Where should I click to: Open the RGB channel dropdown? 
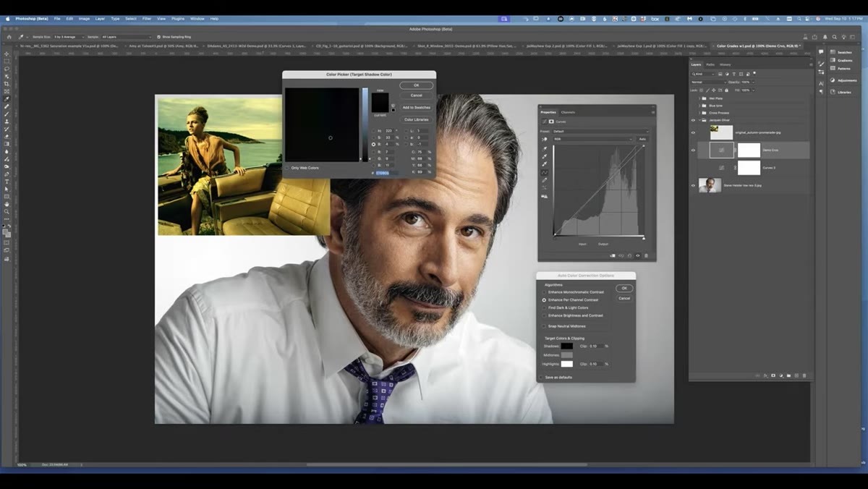coord(593,139)
